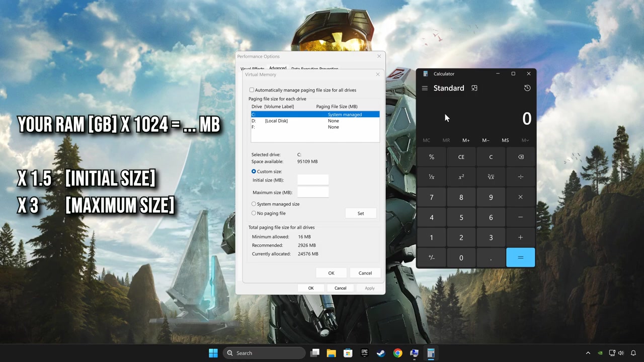The image size is (644, 362).
Task: Open the notification bell in system tray
Action: [x=633, y=353]
